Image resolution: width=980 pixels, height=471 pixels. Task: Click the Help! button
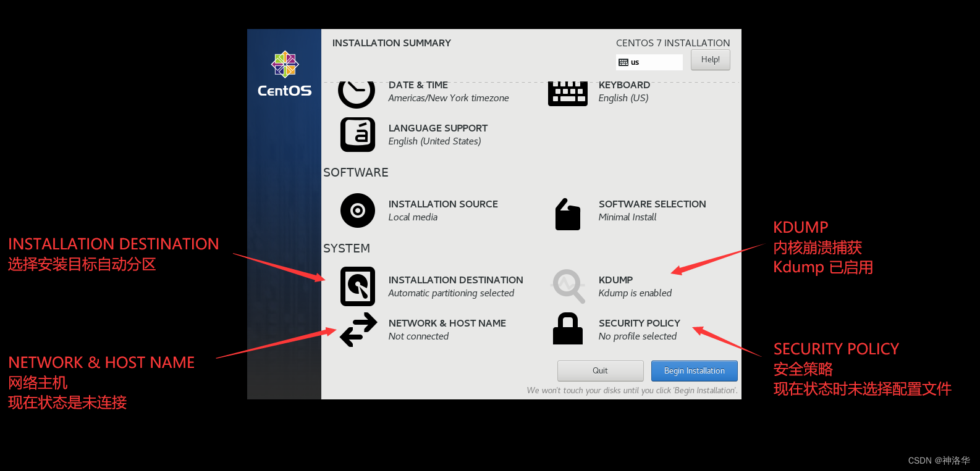pos(711,60)
